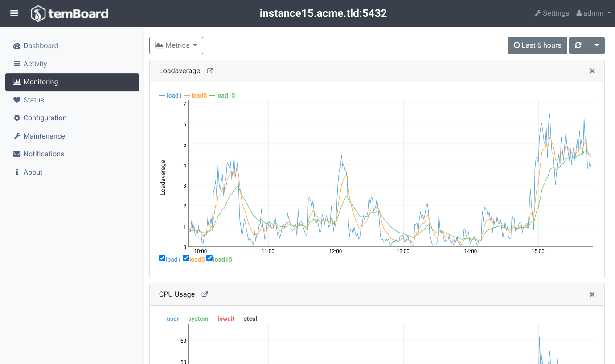Click the system legend in CPU Usage

point(194,319)
